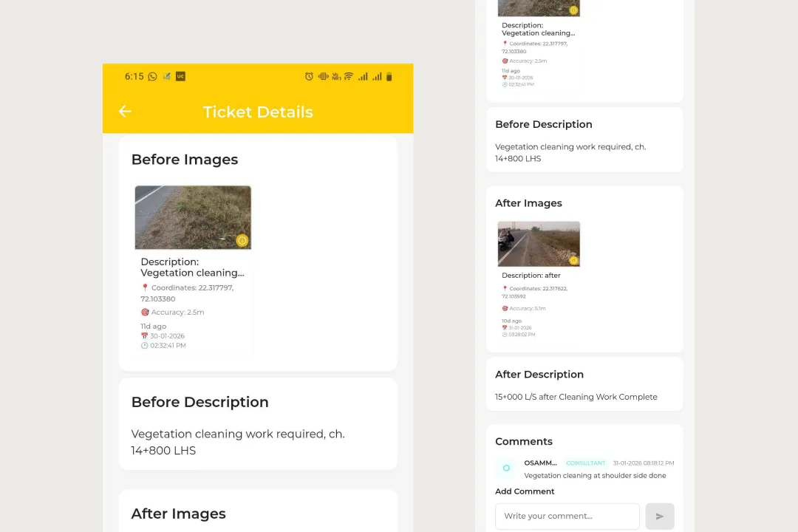Click the coordinates pin icon under Before image
Screen dimensions: 798x532
tap(145, 287)
